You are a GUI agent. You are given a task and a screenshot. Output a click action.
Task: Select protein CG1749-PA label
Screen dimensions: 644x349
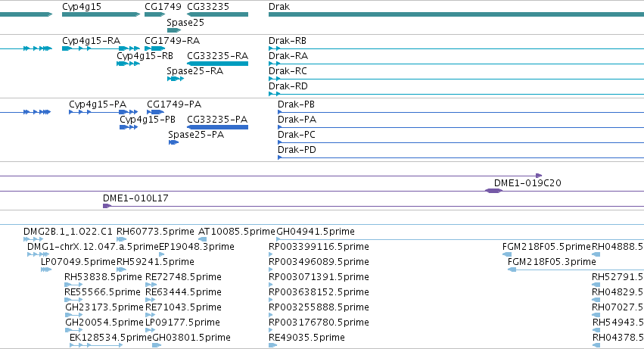[174, 104]
